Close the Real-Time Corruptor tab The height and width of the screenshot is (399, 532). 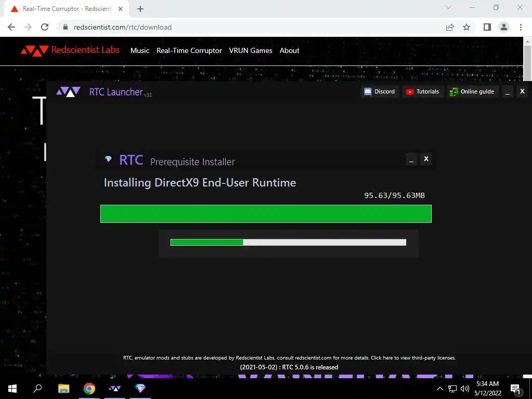coord(121,9)
